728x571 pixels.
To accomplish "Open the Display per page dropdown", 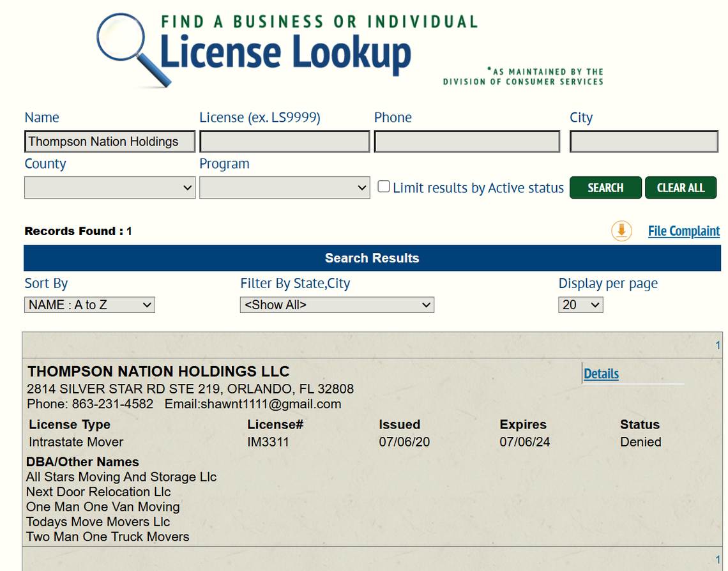I will 580,305.
